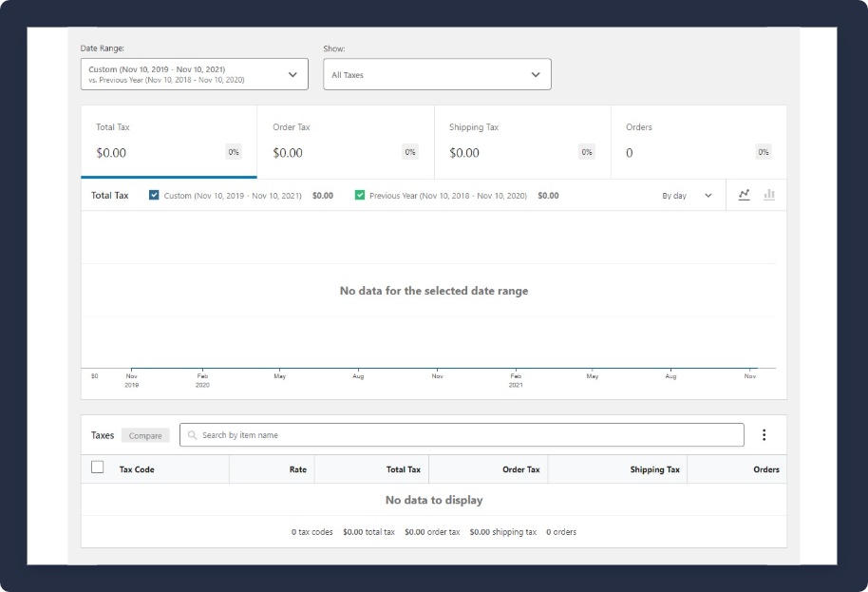Viewport: 868px width, 592px height.
Task: Click the search magnifier icon
Action: point(193,435)
